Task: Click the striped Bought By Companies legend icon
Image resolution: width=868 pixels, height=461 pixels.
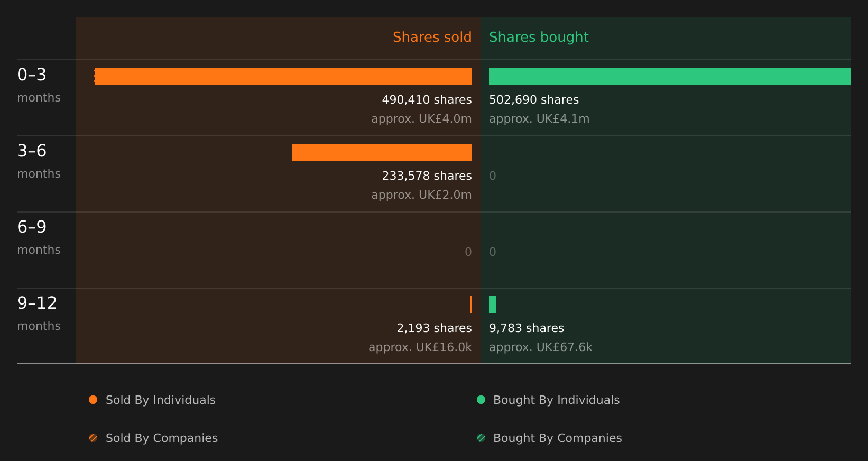Action: (x=481, y=438)
